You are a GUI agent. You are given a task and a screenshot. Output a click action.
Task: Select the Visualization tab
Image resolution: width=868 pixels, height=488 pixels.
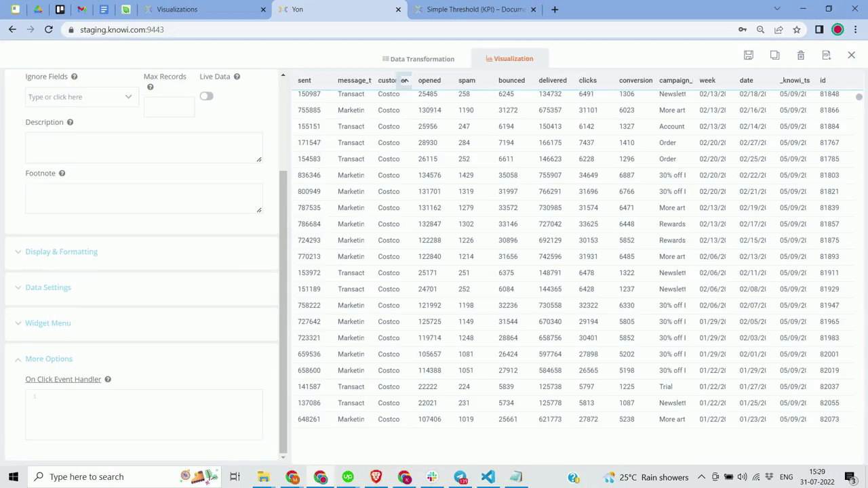[509, 58]
